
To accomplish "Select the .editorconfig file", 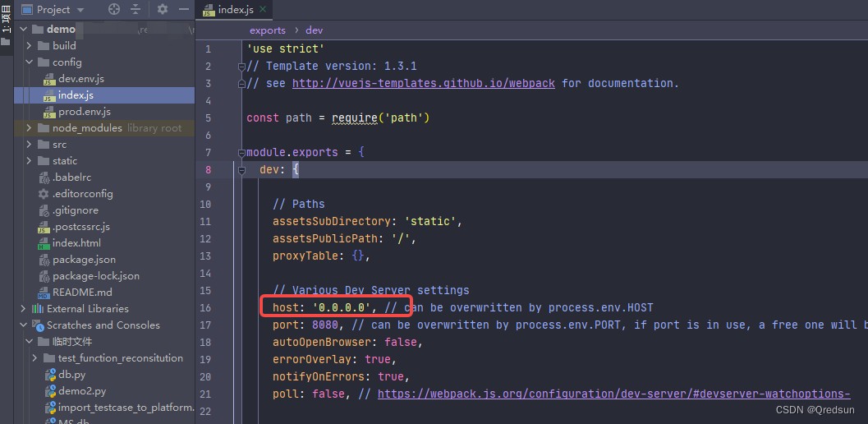I will (x=82, y=194).
